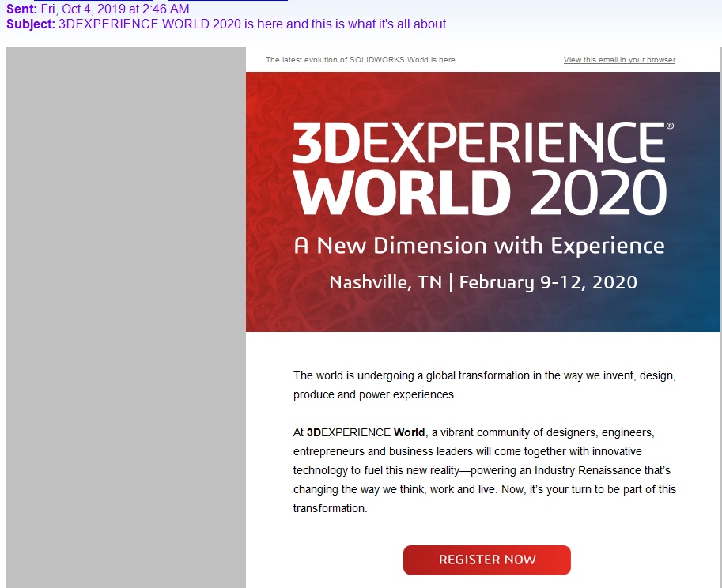
Task: Click 'A New Dimension with Experience' tagline
Action: [x=479, y=245]
